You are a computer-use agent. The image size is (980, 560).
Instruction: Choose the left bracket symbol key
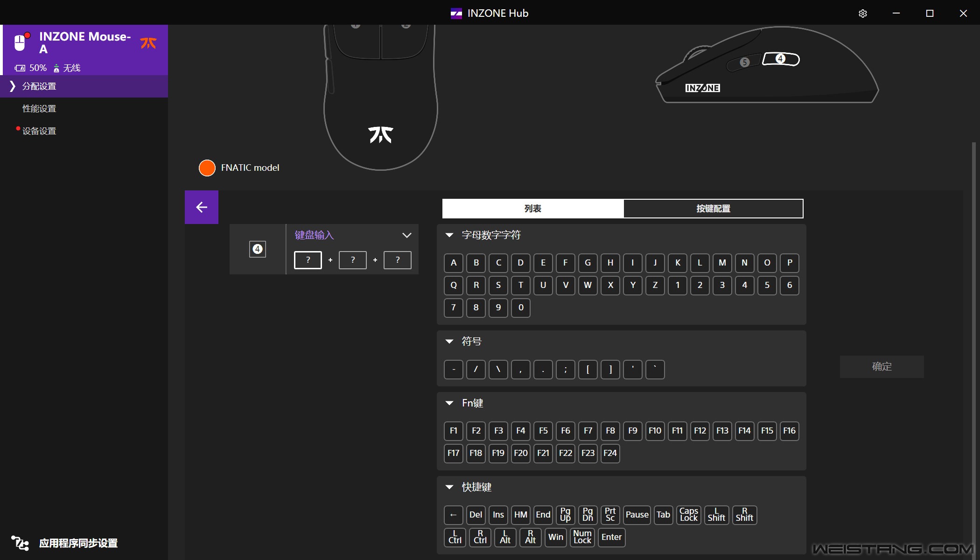point(588,369)
